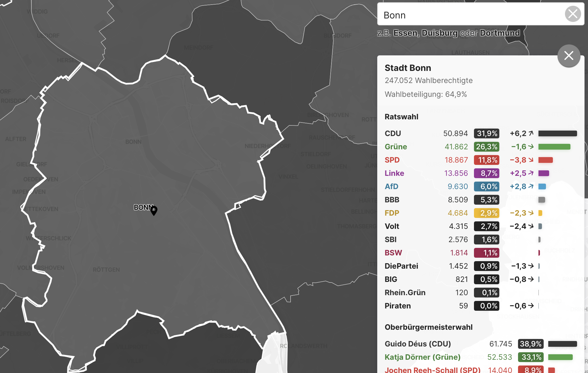Screen dimensions: 588x373
Task: Click the Stadt Bonn panel title
Action: [408, 68]
